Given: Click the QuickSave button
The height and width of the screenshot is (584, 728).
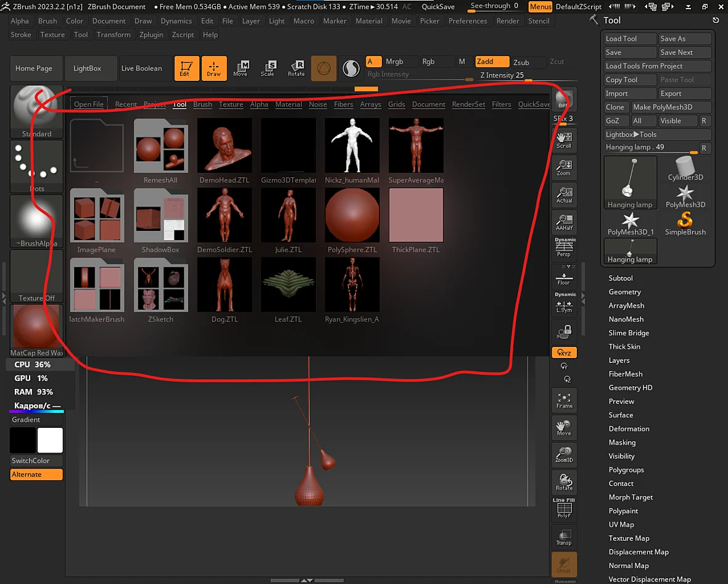Looking at the screenshot, I should pos(438,7).
